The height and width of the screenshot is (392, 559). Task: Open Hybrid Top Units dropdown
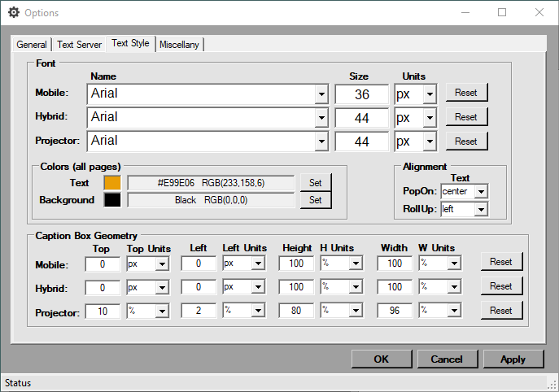(162, 288)
